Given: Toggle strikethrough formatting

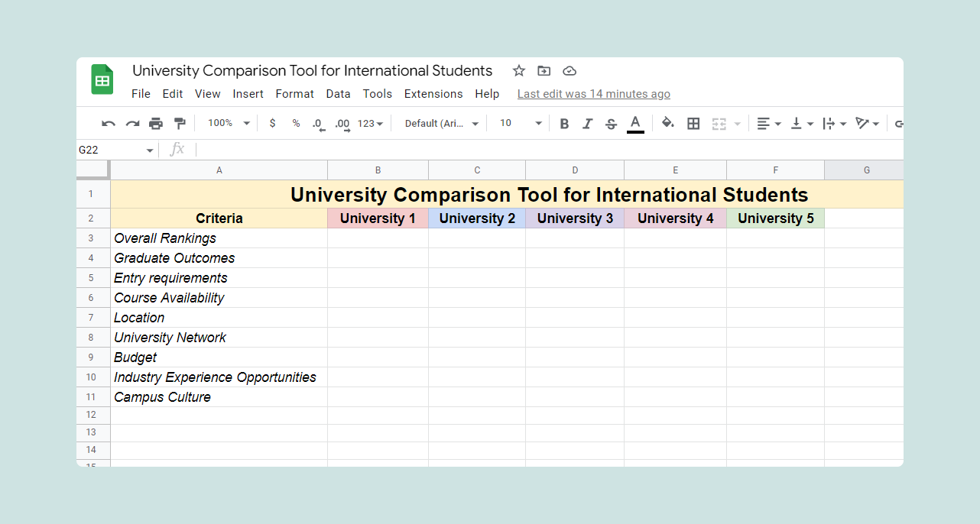Looking at the screenshot, I should (x=611, y=122).
